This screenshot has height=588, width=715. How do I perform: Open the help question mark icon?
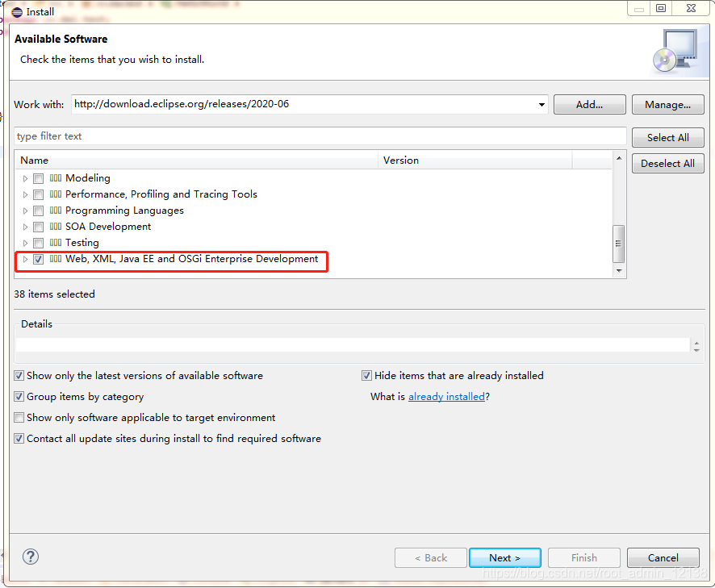tap(31, 557)
